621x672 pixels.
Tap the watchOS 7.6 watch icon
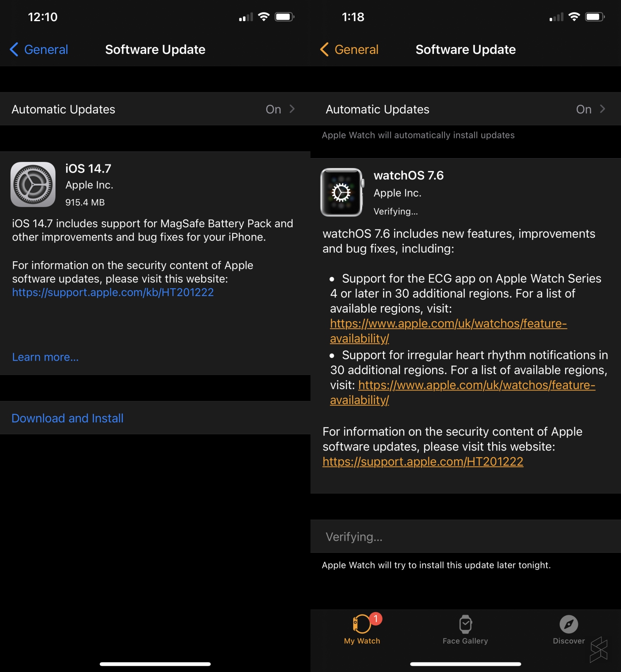[342, 192]
